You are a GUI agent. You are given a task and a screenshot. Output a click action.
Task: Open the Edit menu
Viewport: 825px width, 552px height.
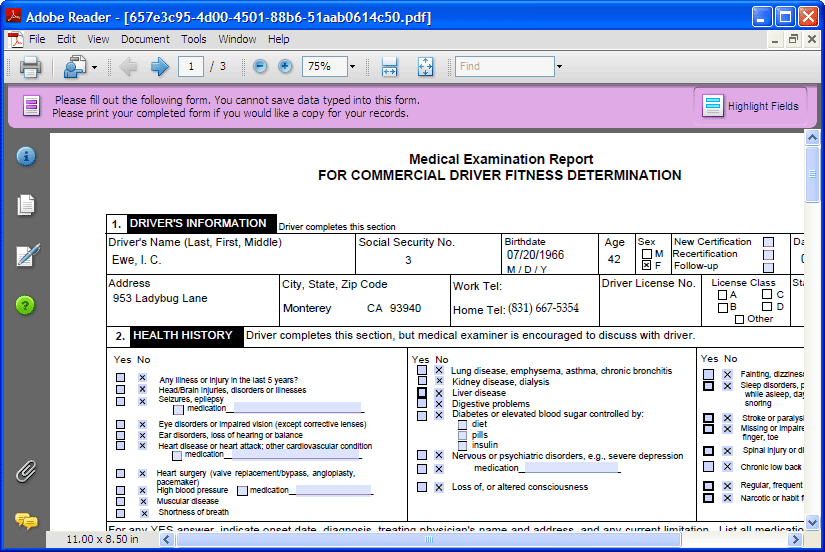point(66,39)
